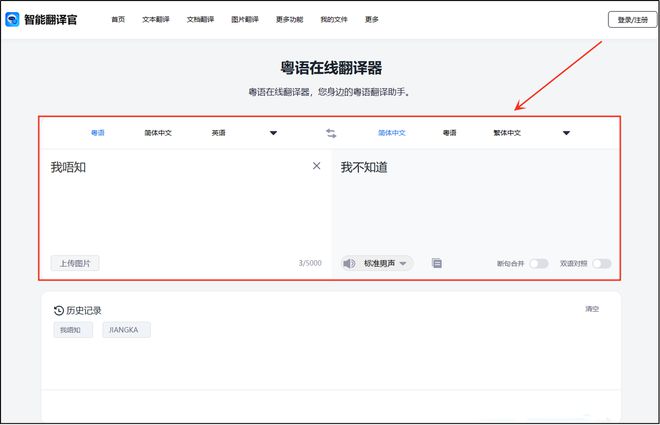This screenshot has height=425, width=660.
Task: Choose 繁体中文 as the target language
Action: [x=508, y=133]
